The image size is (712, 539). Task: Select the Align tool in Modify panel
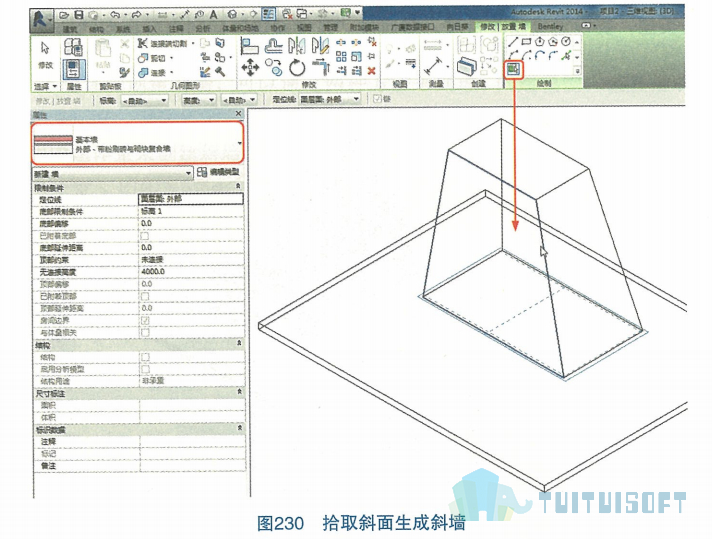[249, 46]
